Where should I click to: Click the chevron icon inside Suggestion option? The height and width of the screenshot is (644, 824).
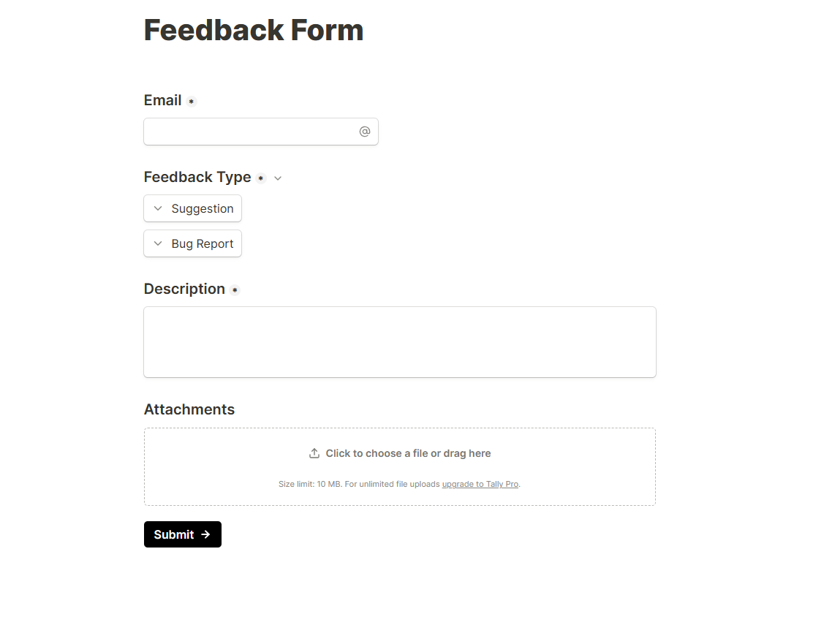point(158,208)
